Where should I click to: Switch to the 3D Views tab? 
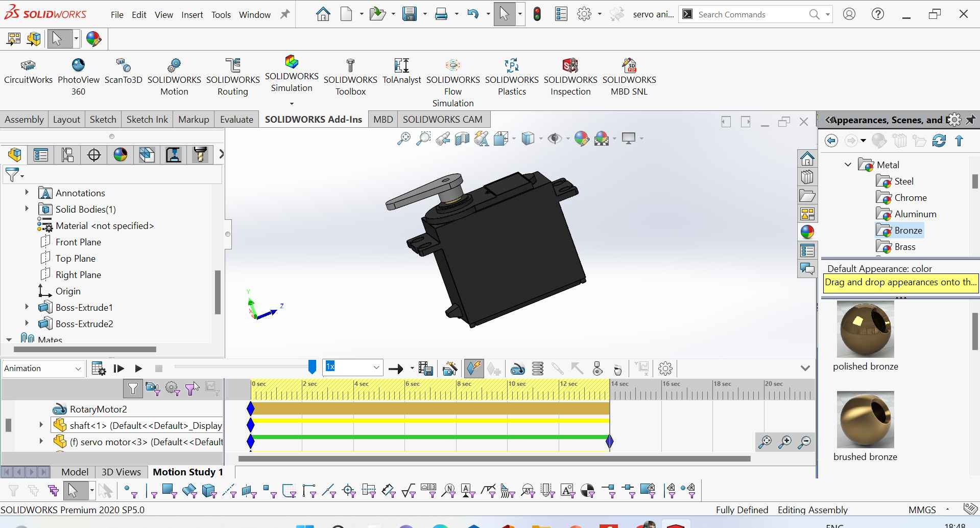[121, 472]
